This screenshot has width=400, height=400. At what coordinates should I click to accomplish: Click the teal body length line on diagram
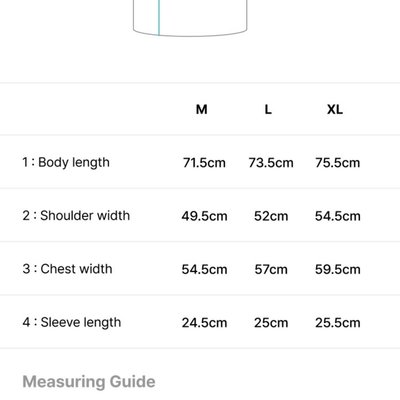159,18
